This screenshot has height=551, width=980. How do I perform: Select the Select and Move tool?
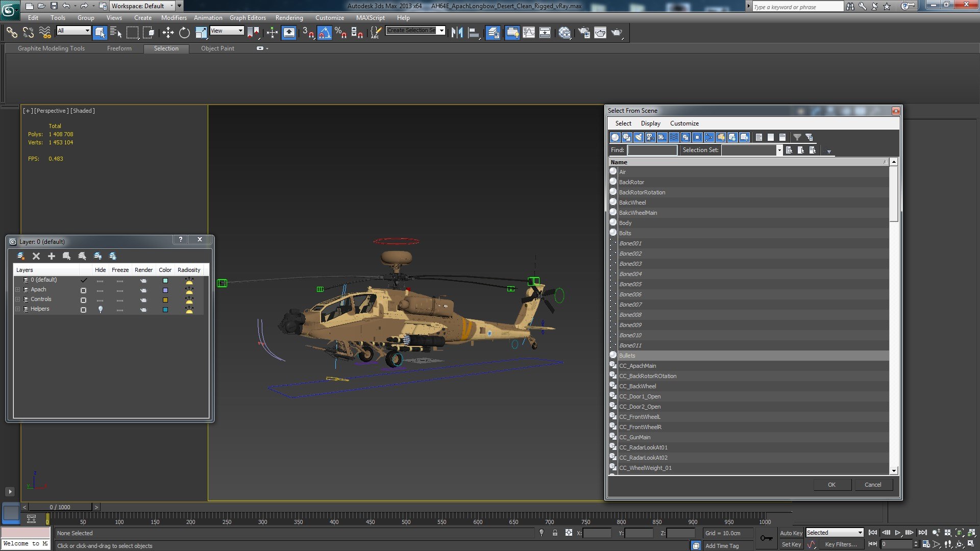tap(168, 33)
